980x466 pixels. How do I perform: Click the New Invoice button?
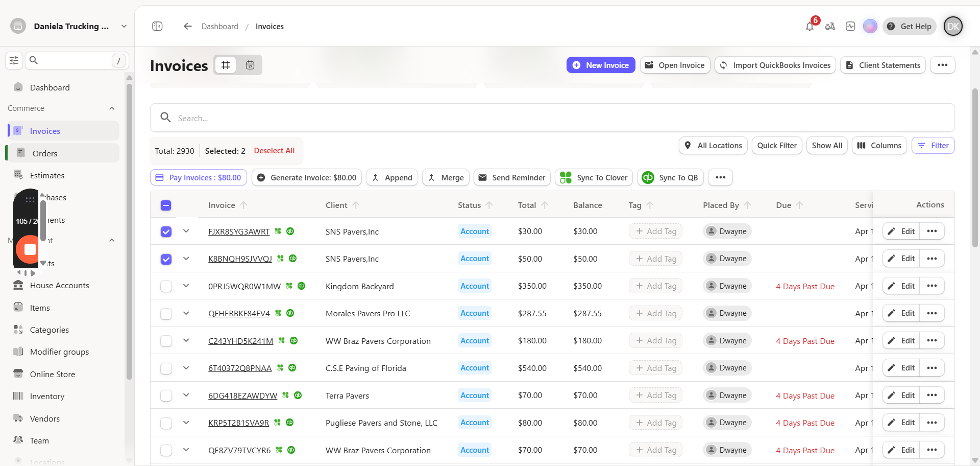tap(601, 65)
